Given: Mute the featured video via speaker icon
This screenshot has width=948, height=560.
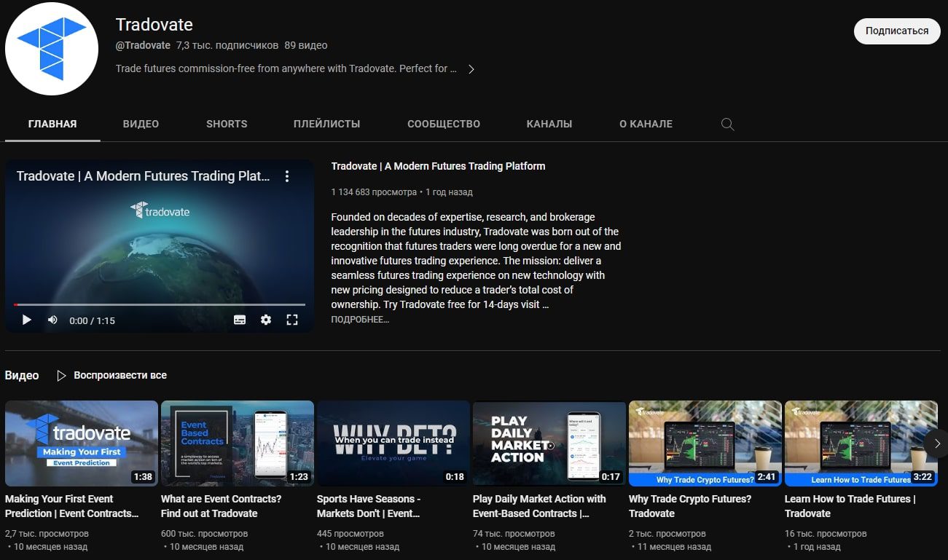Looking at the screenshot, I should (x=52, y=320).
